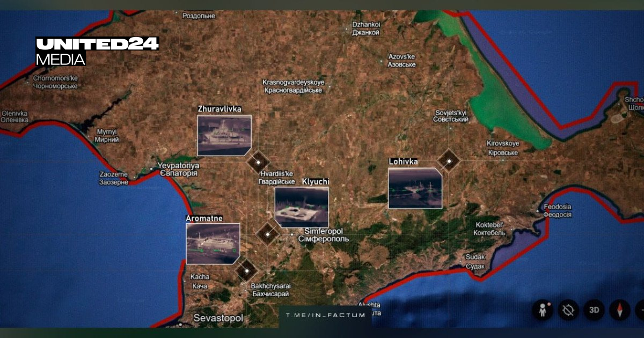Select the Sudak place label

[x=475, y=261]
